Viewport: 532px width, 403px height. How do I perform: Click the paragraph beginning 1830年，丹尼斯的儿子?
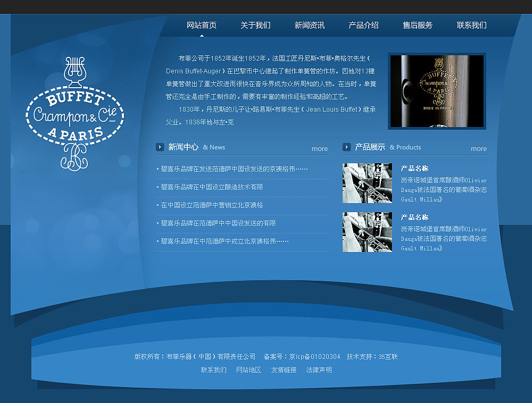point(271,115)
